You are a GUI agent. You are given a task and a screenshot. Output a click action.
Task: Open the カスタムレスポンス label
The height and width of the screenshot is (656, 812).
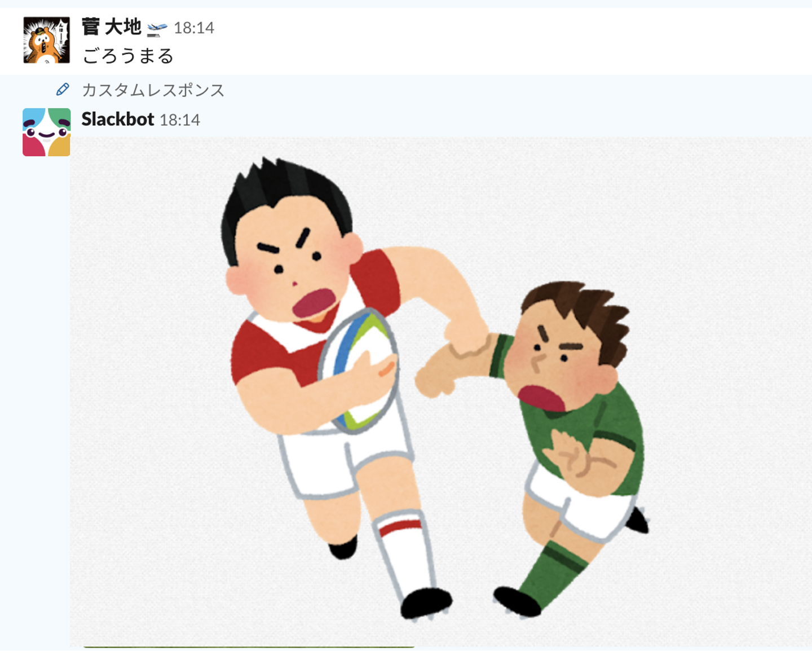[x=153, y=90]
